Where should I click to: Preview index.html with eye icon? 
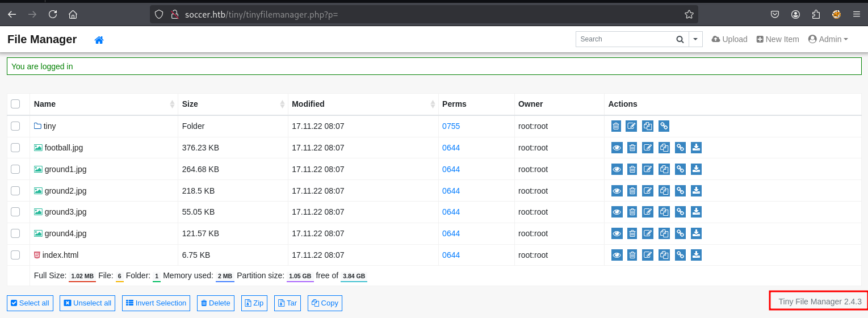(617, 255)
